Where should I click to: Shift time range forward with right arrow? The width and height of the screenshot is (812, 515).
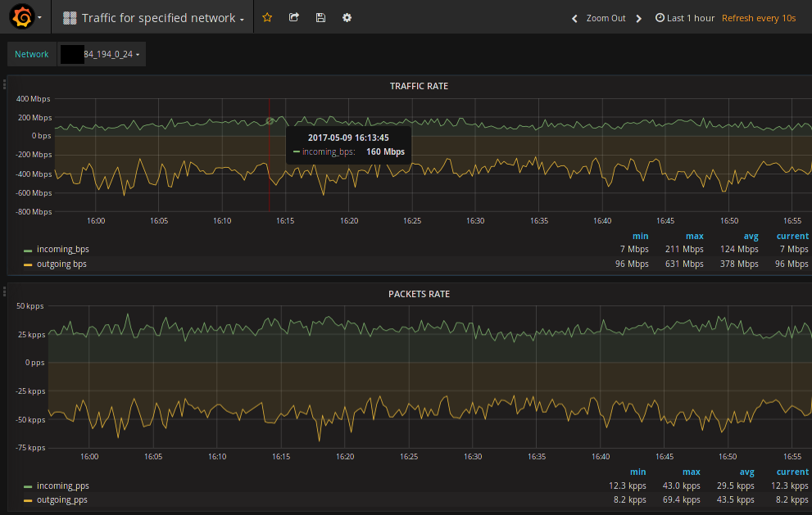639,18
